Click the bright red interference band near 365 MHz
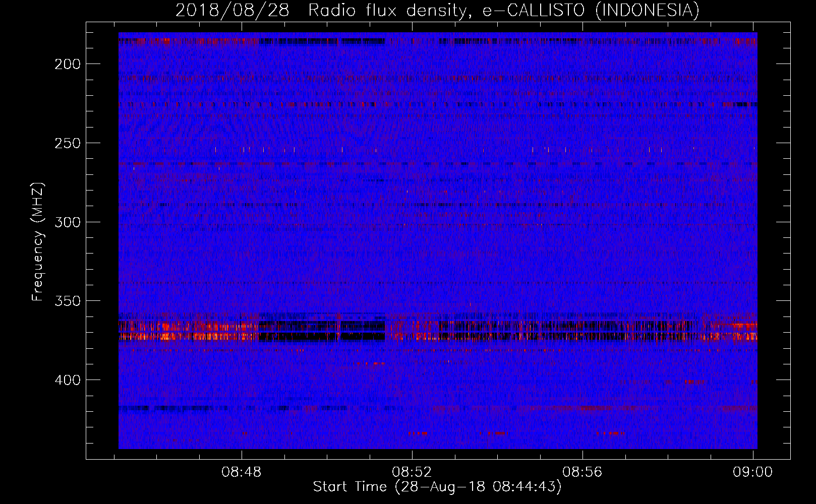Image resolution: width=816 pixels, height=504 pixels. click(438, 331)
